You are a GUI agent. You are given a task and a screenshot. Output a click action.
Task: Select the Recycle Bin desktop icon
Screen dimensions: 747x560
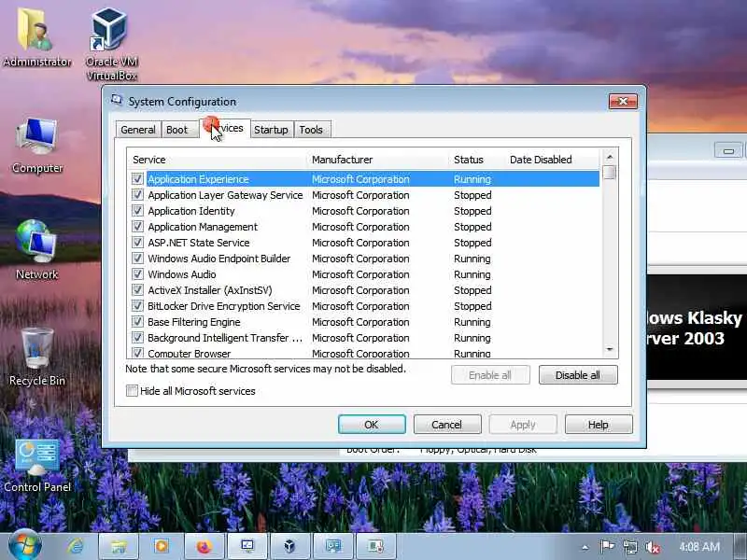37,357
